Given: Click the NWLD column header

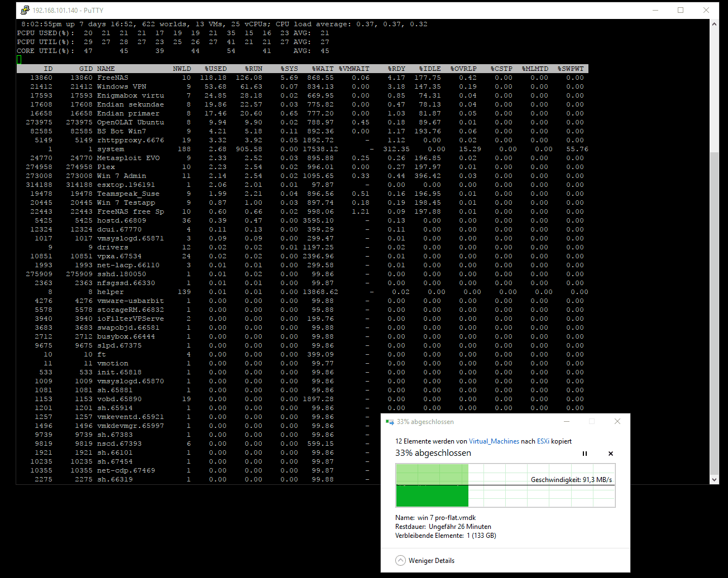Looking at the screenshot, I should [182, 69].
